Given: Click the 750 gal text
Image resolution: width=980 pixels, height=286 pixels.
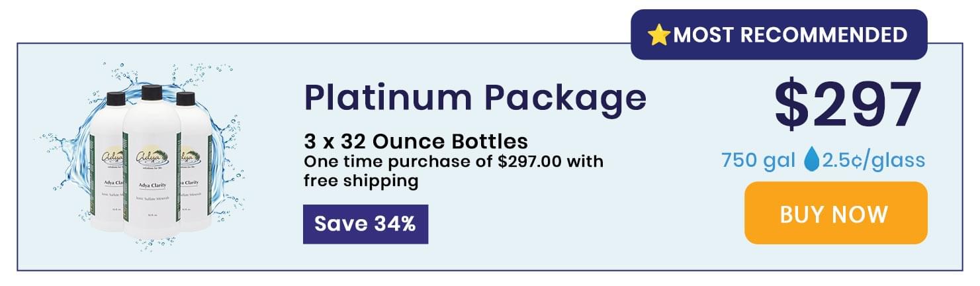Looking at the screenshot, I should point(759,160).
